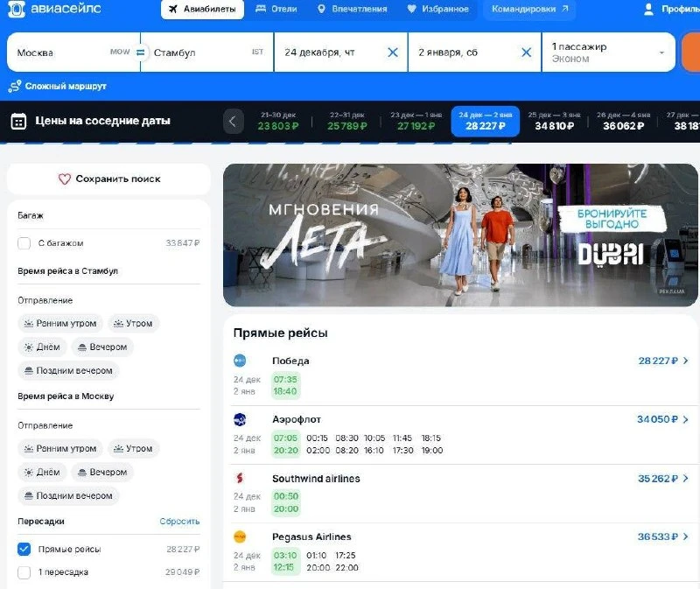700x589 pixels.
Task: Open the Сложный маршрут option
Action: 58,86
